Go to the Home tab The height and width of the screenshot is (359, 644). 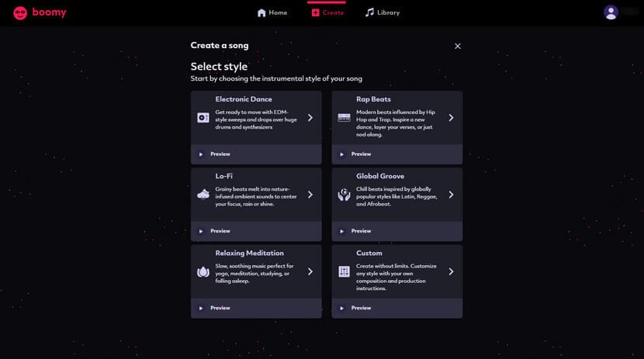click(x=272, y=12)
